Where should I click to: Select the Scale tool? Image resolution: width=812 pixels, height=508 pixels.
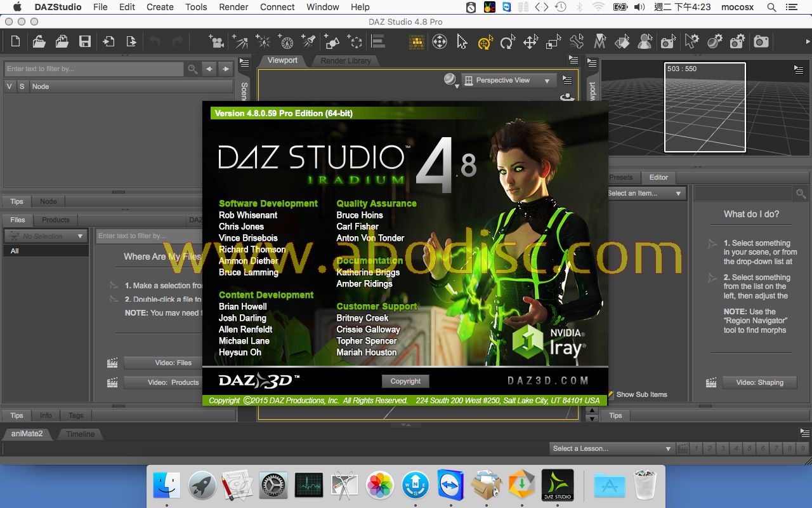coord(553,42)
